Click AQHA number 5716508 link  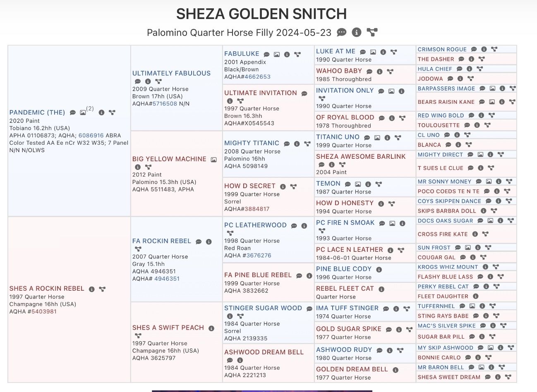[165, 104]
